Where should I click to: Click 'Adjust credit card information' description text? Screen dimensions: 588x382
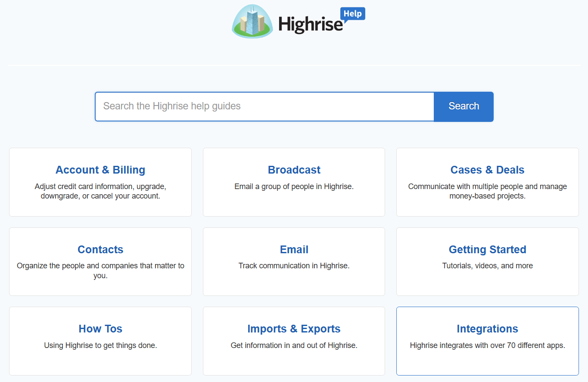100,191
